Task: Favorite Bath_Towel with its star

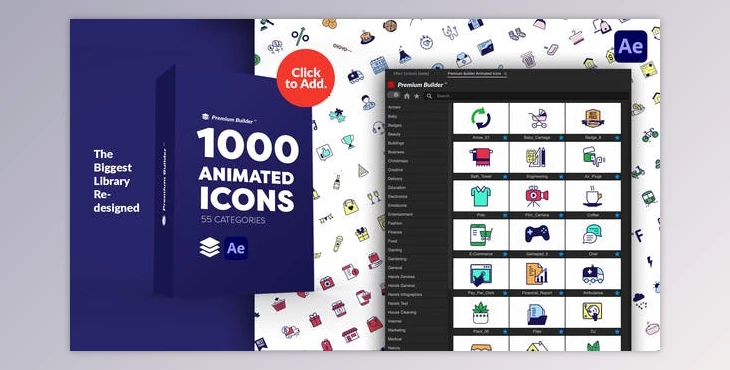Action: click(x=505, y=176)
